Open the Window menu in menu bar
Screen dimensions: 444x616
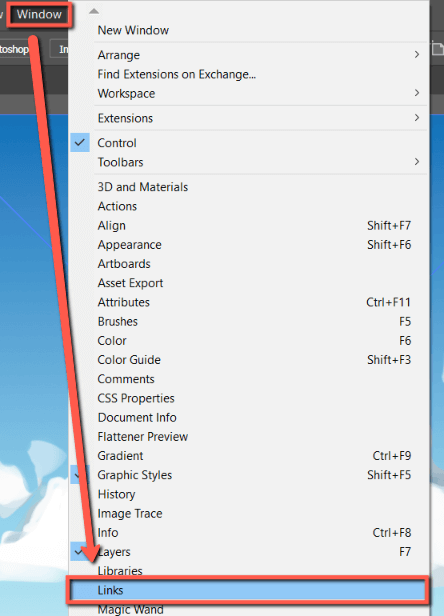pos(39,15)
